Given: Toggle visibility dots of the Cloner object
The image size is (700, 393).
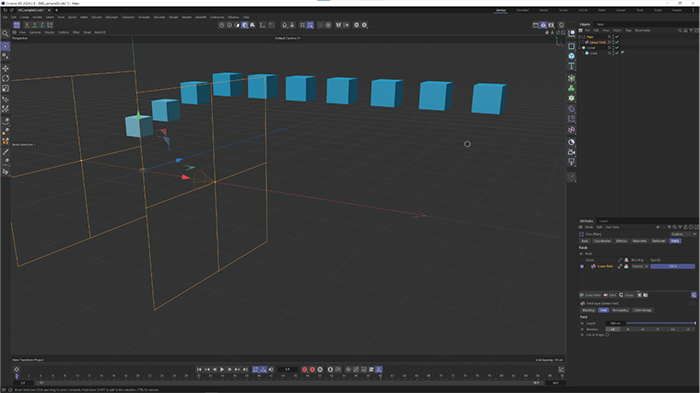Looking at the screenshot, I should [613, 47].
